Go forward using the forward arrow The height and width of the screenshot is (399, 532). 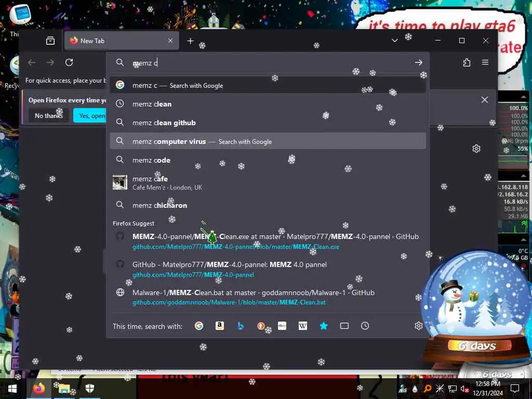(x=50, y=62)
